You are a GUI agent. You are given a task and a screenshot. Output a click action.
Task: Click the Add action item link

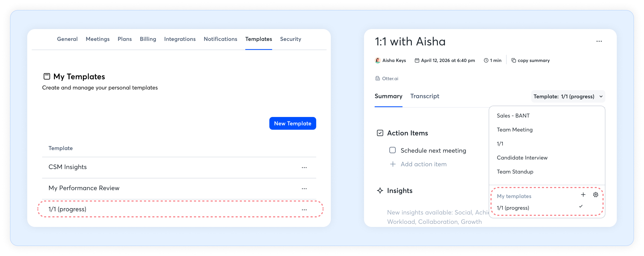[x=423, y=164]
